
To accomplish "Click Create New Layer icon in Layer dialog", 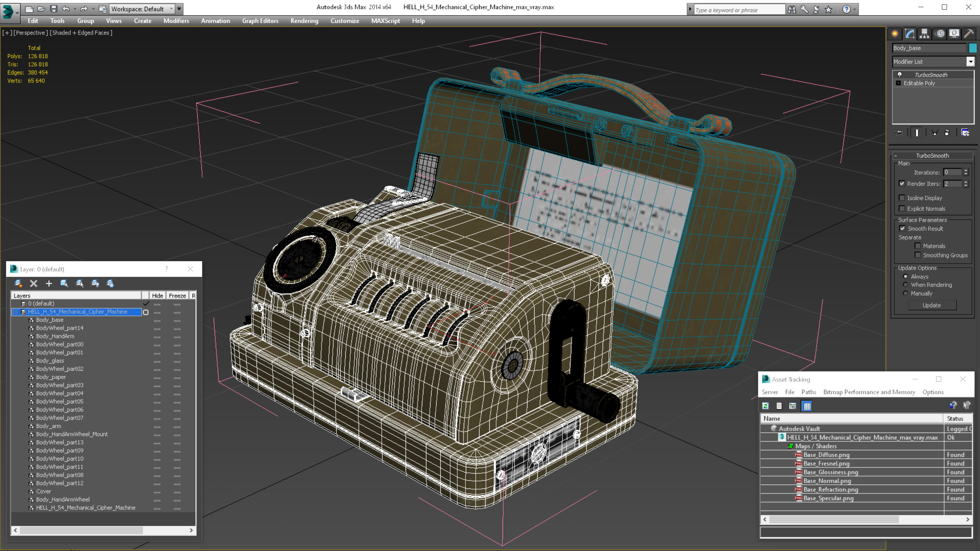I will click(x=18, y=283).
